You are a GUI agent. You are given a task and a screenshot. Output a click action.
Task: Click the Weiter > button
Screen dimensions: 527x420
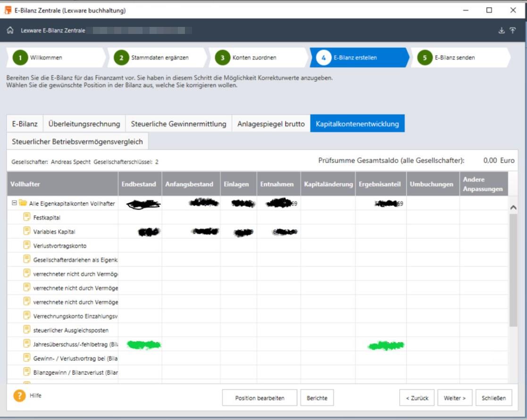(x=455, y=398)
